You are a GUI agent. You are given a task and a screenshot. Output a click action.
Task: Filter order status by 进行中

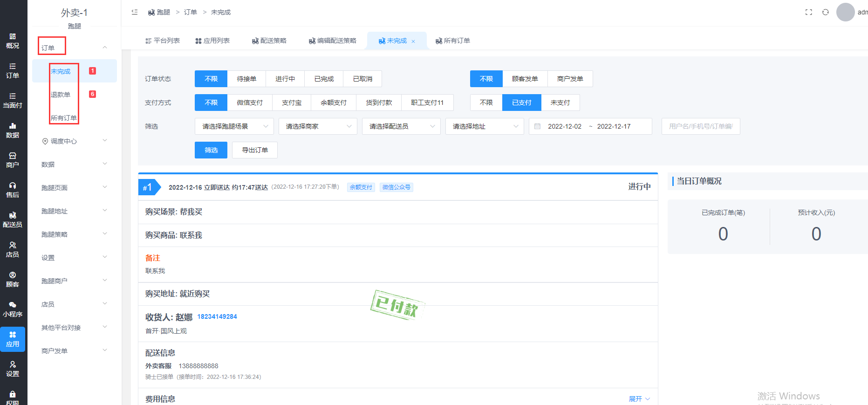[x=285, y=79]
